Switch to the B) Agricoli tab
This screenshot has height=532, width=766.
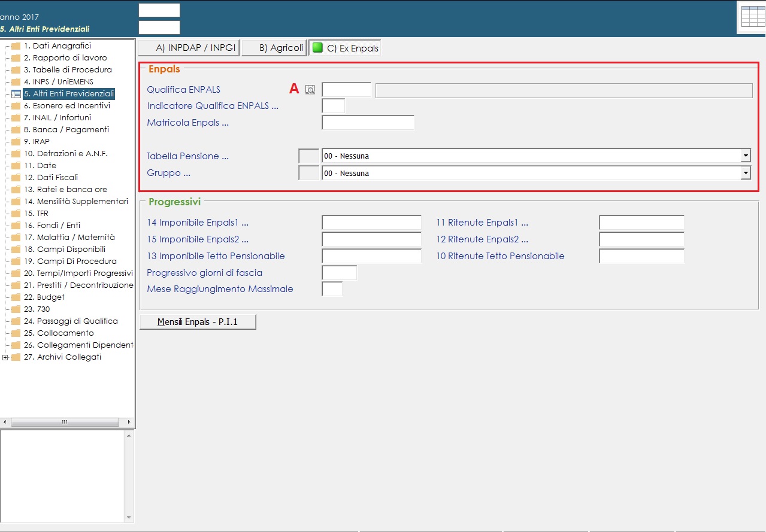tap(274, 48)
